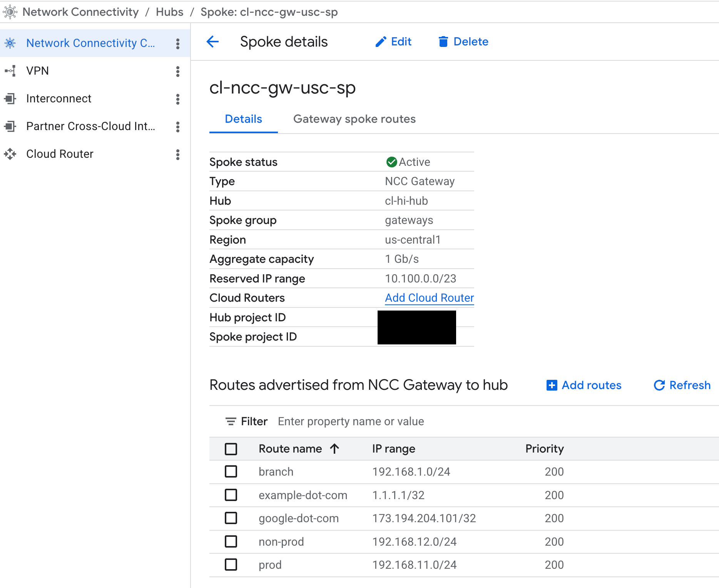Switch to the Details tab

(244, 119)
